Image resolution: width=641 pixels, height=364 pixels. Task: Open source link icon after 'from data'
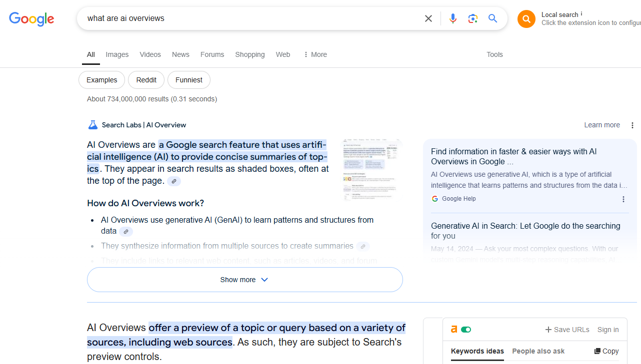click(126, 231)
